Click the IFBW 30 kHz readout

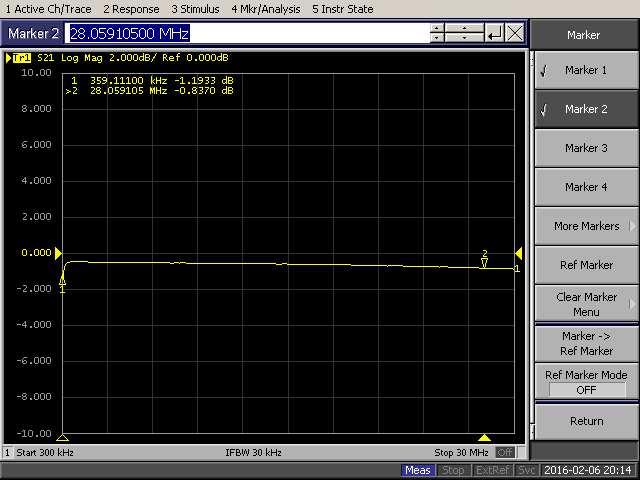coord(253,453)
